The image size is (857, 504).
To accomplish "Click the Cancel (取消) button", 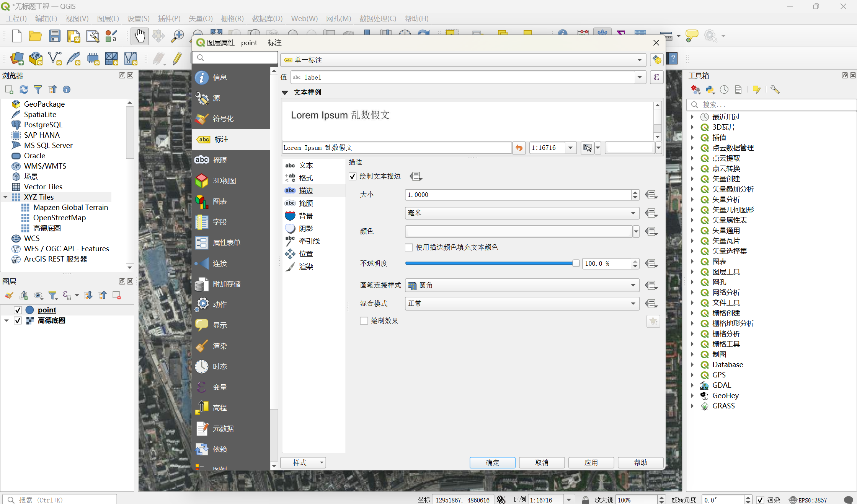I will (542, 463).
